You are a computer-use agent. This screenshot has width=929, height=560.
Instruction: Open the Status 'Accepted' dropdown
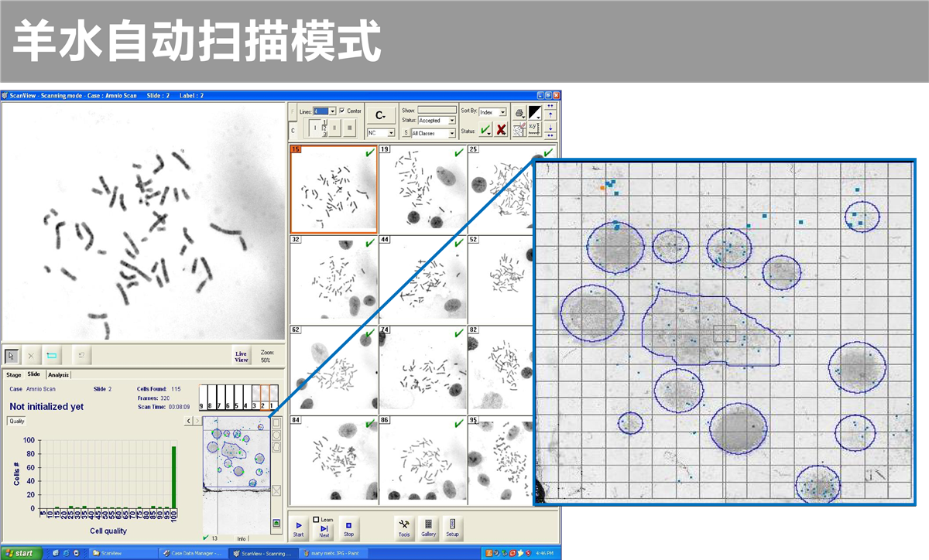pos(452,121)
